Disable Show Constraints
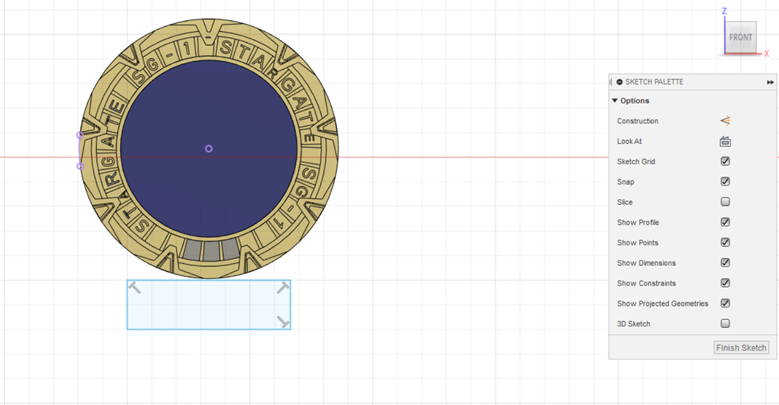 point(725,283)
